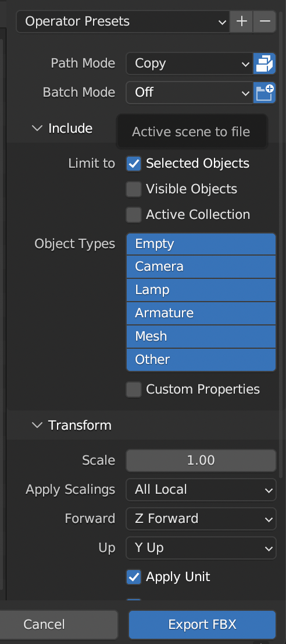
Task: Remove the operator preset with the minus icon
Action: pyautogui.click(x=264, y=22)
